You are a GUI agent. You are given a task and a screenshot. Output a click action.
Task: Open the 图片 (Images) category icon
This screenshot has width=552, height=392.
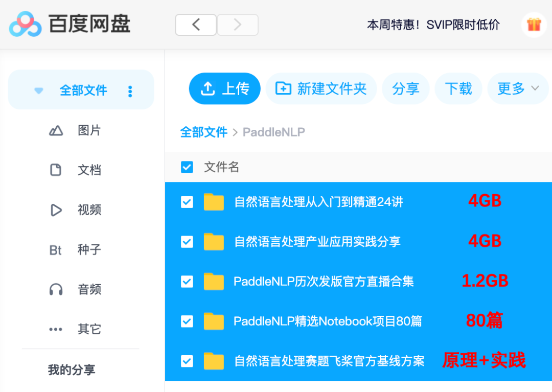(x=56, y=130)
